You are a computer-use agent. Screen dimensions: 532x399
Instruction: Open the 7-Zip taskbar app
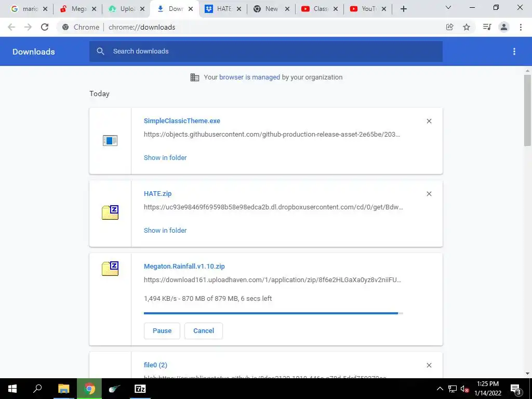point(140,389)
